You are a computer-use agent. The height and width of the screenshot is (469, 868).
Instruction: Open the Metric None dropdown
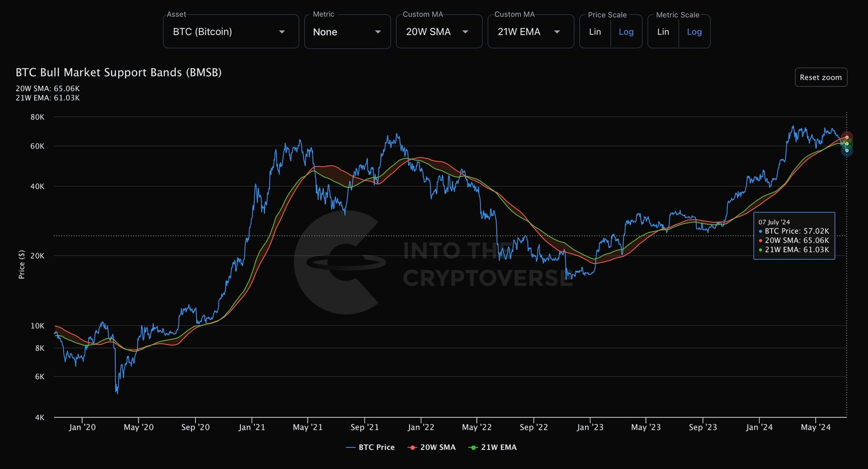click(347, 32)
